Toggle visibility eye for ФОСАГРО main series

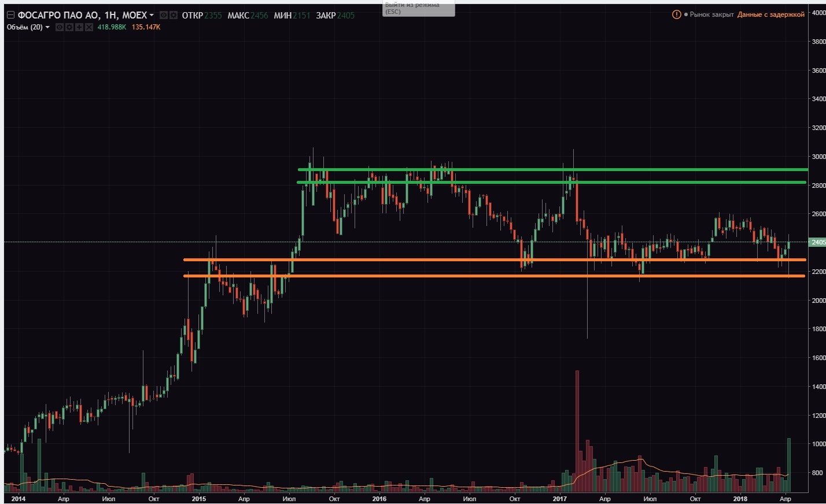click(164, 15)
